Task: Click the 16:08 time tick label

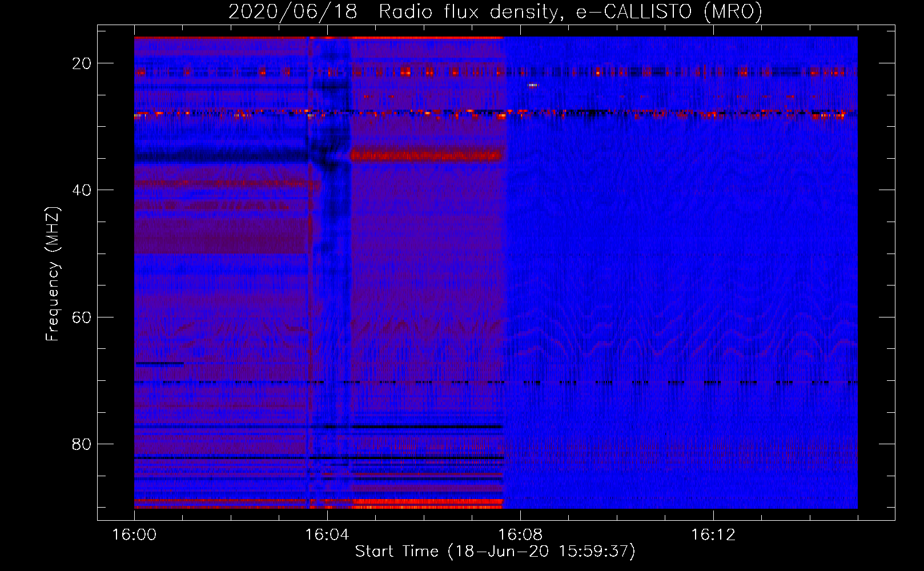Action: click(x=520, y=535)
